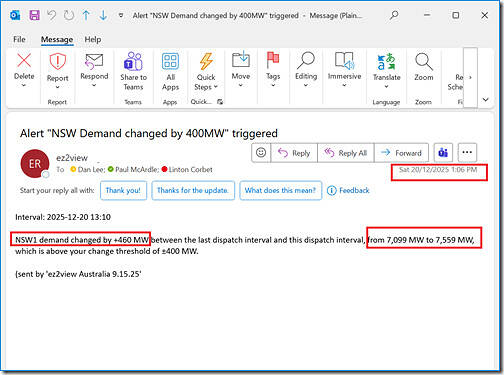Click the Tags flag icon

coord(273,60)
